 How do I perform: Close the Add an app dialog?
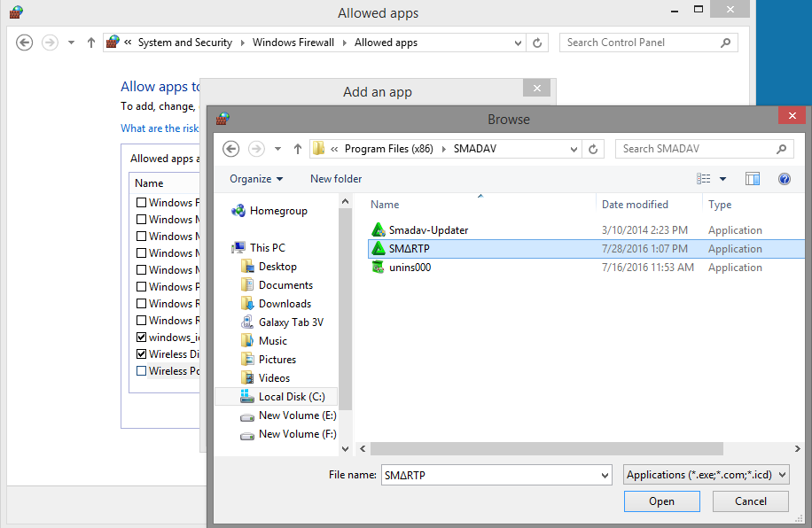click(537, 88)
